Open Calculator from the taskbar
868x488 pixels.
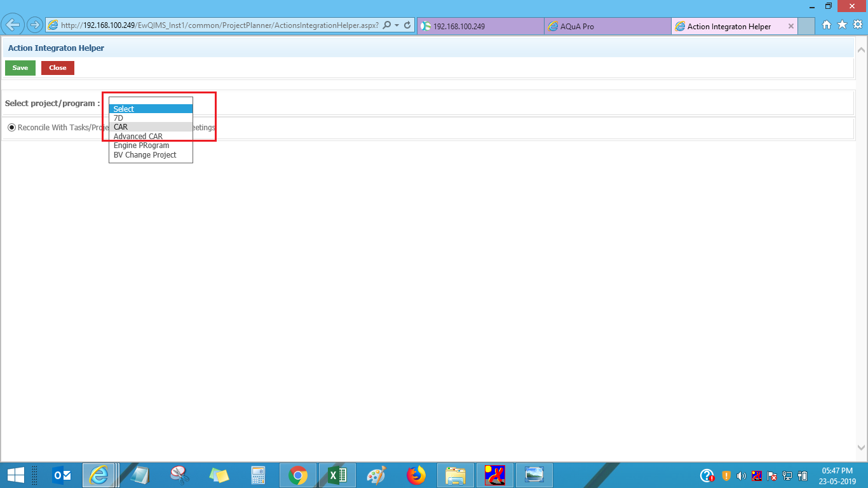click(258, 475)
